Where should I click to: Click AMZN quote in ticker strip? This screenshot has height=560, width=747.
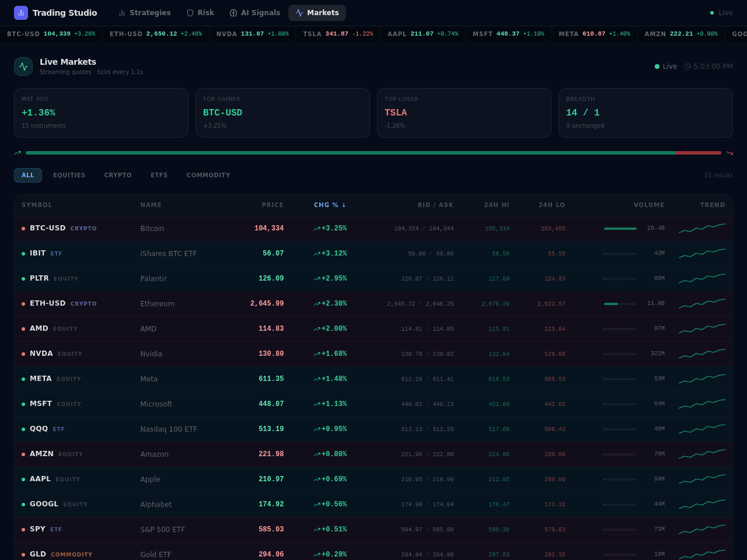tap(681, 34)
